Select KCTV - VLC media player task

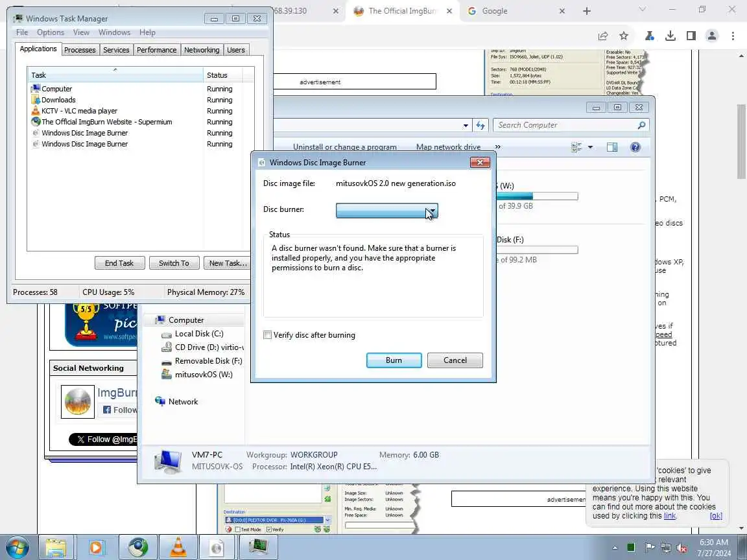(x=78, y=111)
